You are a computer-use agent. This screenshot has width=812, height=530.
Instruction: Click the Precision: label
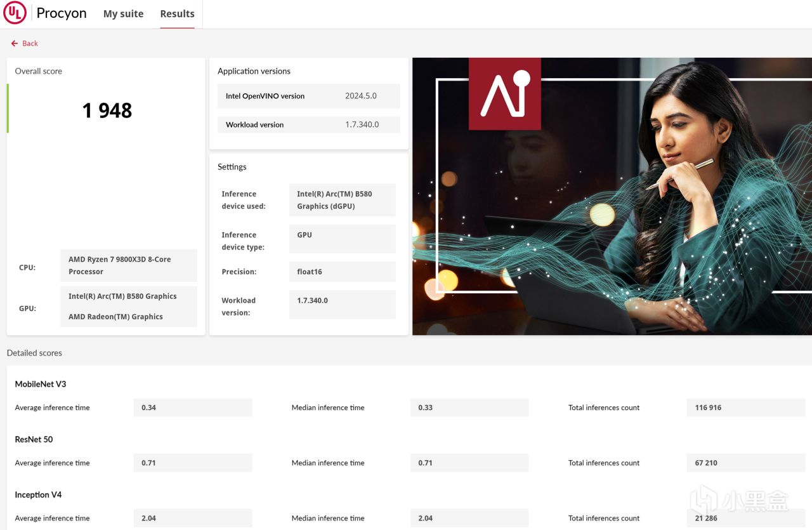click(x=239, y=272)
